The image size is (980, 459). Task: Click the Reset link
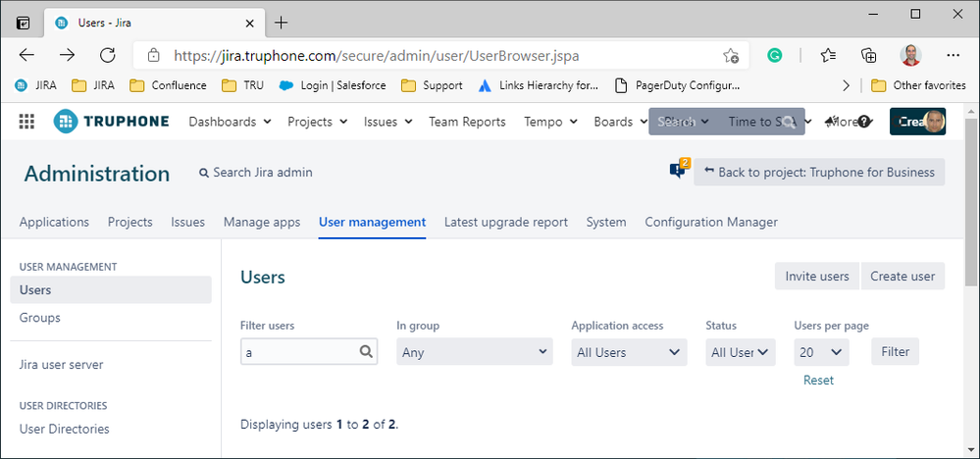click(x=819, y=380)
